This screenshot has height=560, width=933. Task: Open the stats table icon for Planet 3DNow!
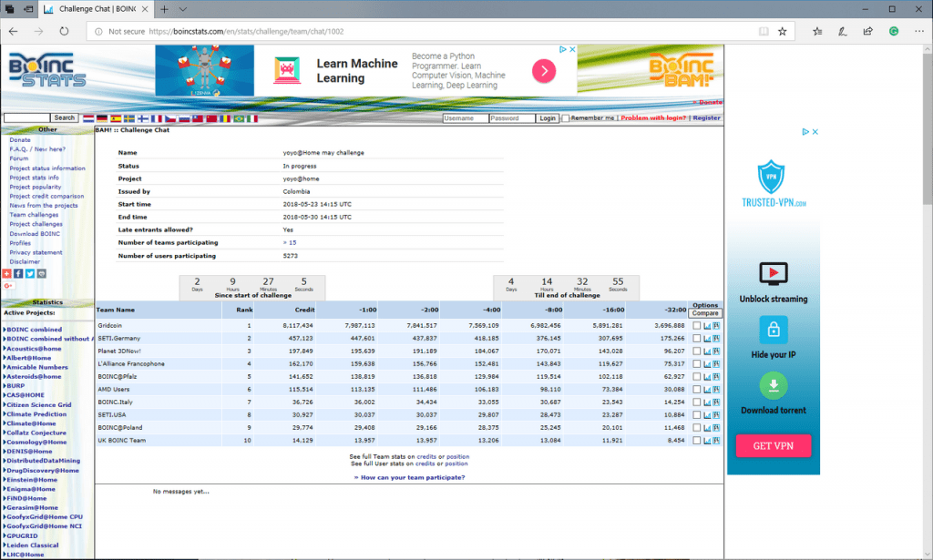716,351
